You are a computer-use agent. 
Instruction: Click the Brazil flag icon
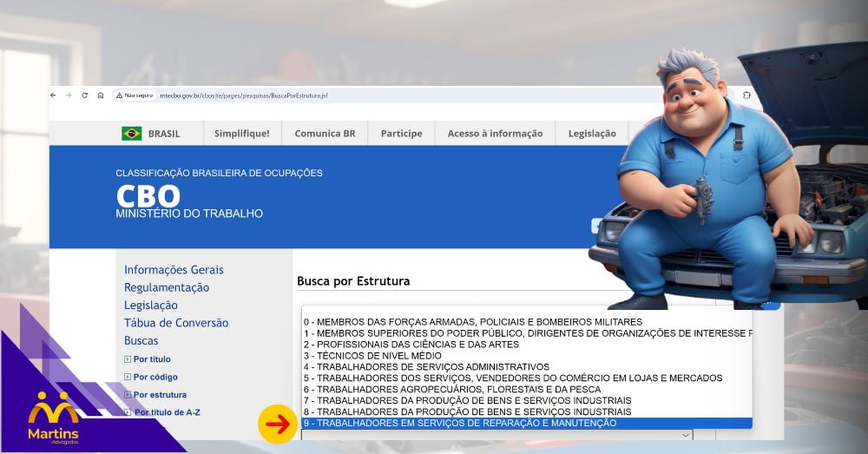132,134
